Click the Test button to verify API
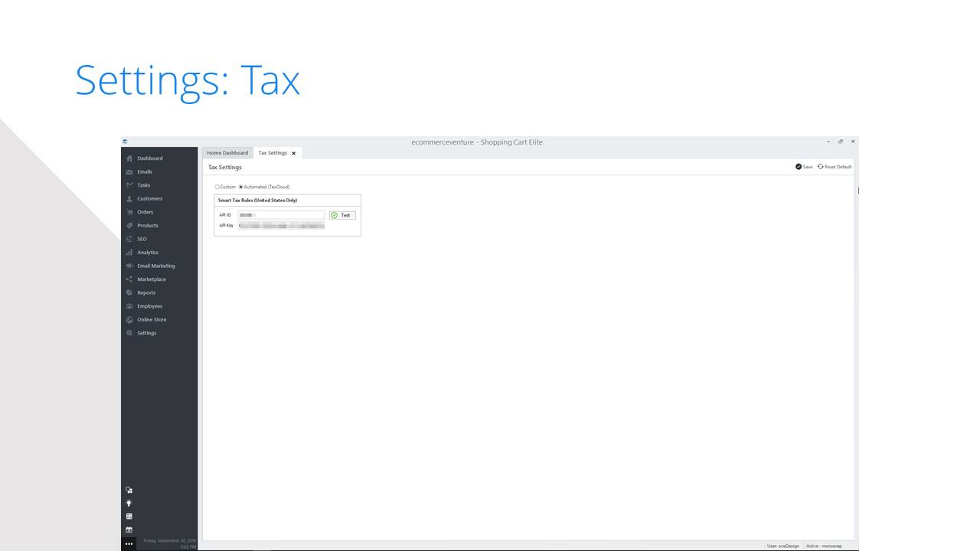This screenshot has height=551, width=980. point(342,215)
